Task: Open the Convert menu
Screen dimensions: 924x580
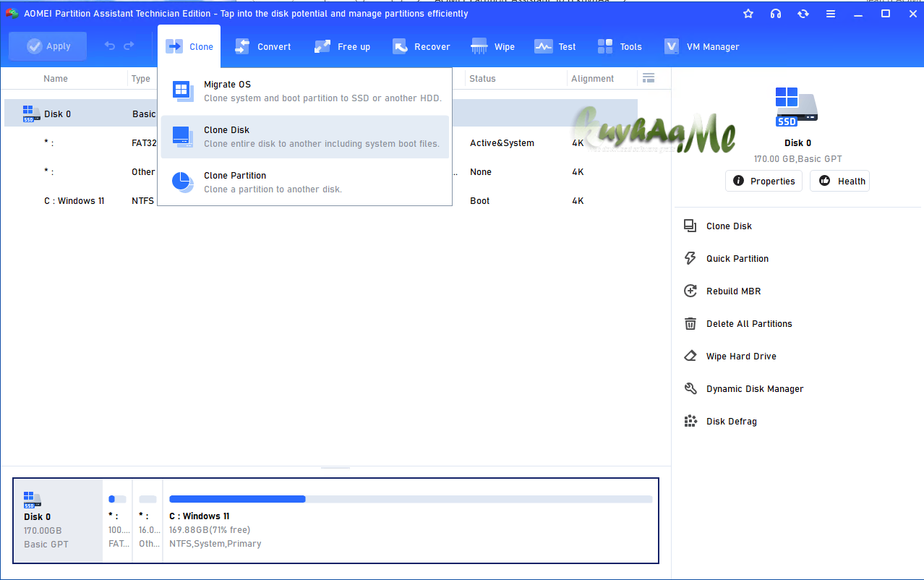Action: pyautogui.click(x=262, y=46)
